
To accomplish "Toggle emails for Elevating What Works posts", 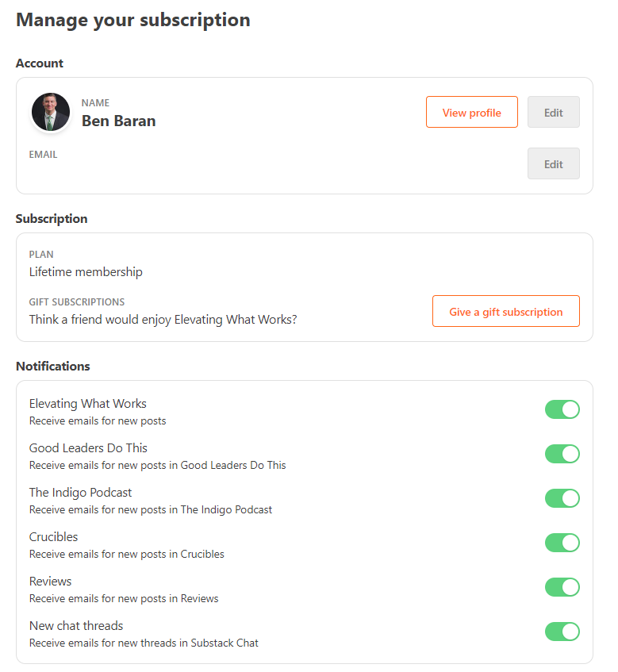I will point(562,409).
